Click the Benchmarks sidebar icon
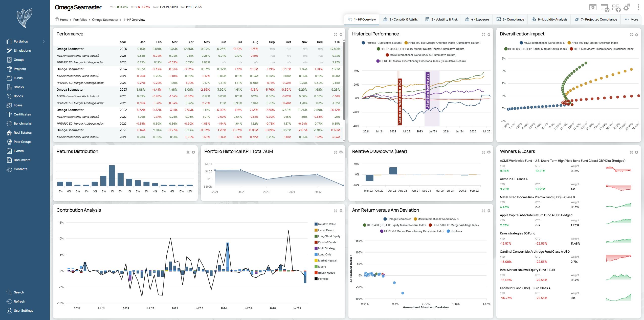The width and height of the screenshot is (644, 320). (x=9, y=124)
